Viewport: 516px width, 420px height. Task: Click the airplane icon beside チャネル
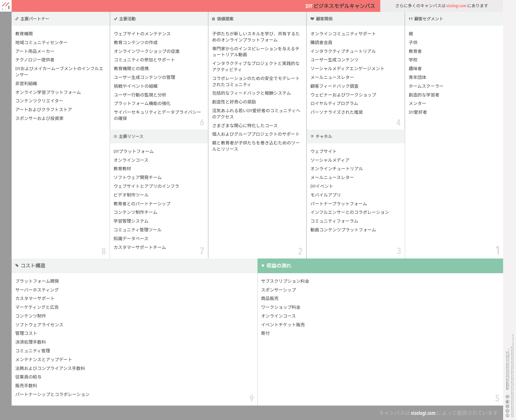pyautogui.click(x=312, y=136)
